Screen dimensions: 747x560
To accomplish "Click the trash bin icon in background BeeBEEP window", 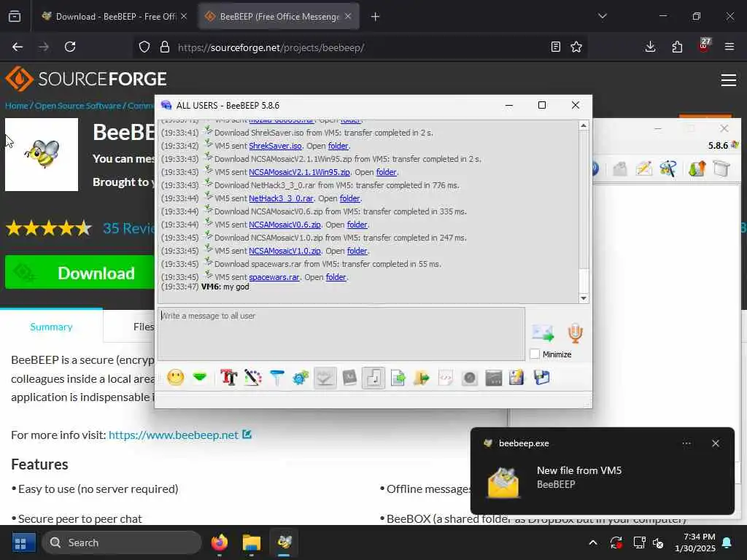I will click(721, 168).
